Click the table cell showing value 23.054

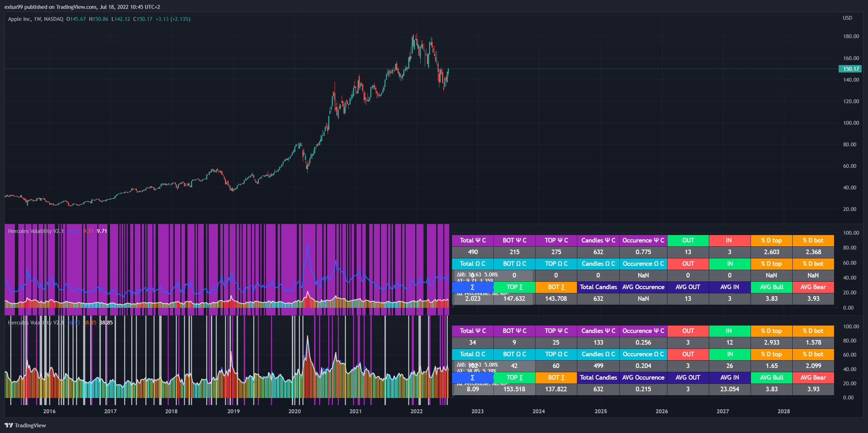[x=729, y=389]
